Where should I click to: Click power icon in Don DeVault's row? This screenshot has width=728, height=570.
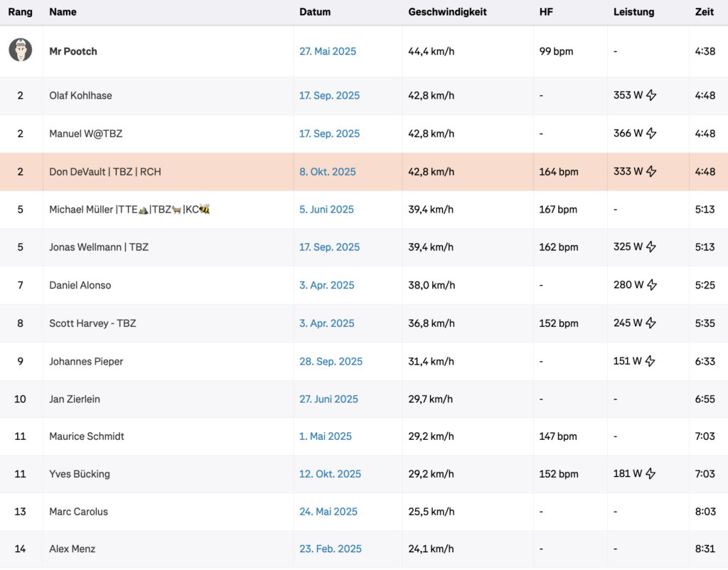coord(651,171)
